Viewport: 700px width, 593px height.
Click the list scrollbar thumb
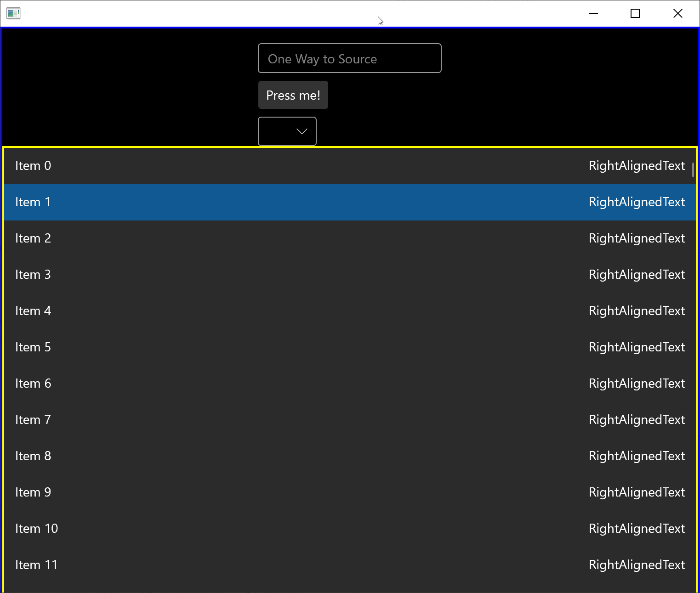[x=693, y=170]
